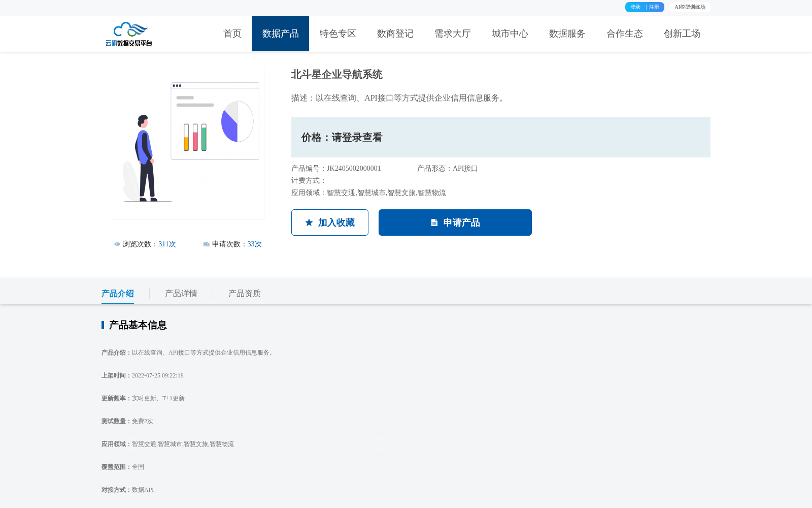The height and width of the screenshot is (508, 812).
Task: Click the 应用领域 row in 产品基本信息
Action: click(167, 444)
